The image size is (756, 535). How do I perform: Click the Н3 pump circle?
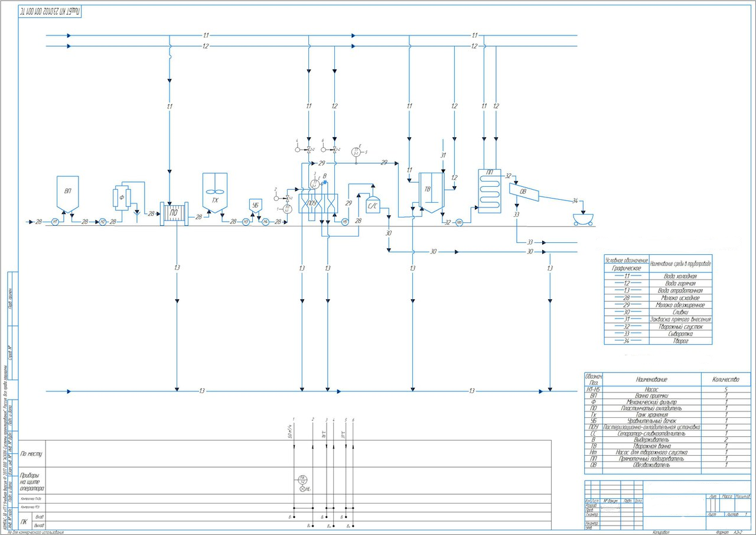point(246,222)
